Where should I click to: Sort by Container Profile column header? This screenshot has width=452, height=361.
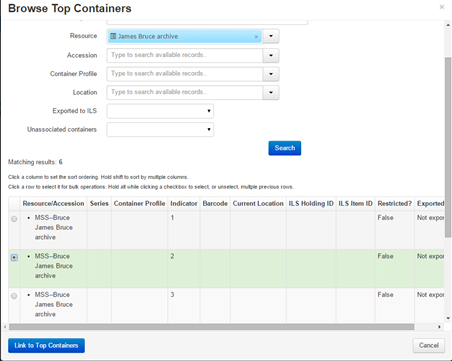139,204
